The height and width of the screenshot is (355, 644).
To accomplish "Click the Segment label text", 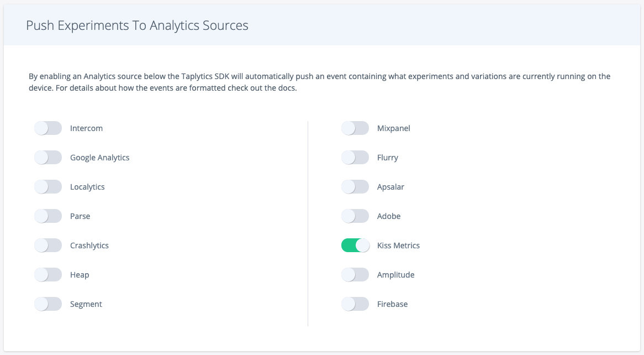I will pos(86,304).
